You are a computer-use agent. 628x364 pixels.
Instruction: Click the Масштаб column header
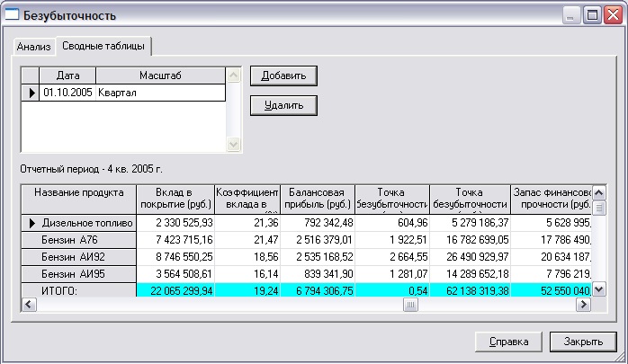point(161,75)
